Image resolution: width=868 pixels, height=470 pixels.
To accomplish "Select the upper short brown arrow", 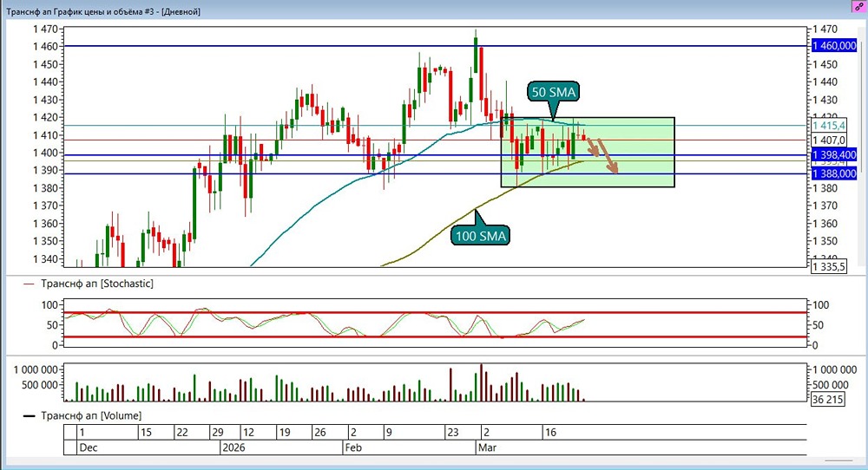I will 593,147.
